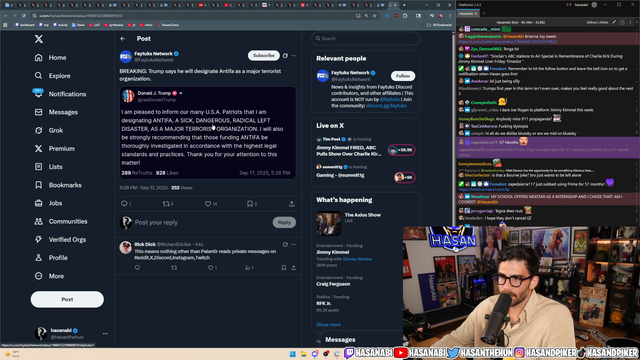Click the Verified Orgs lightning icon
Viewport: 640px width, 360px height.
[38, 240]
